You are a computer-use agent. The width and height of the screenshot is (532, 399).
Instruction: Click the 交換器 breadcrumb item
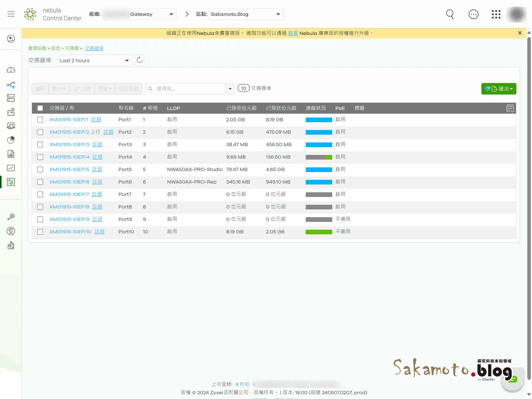point(72,48)
